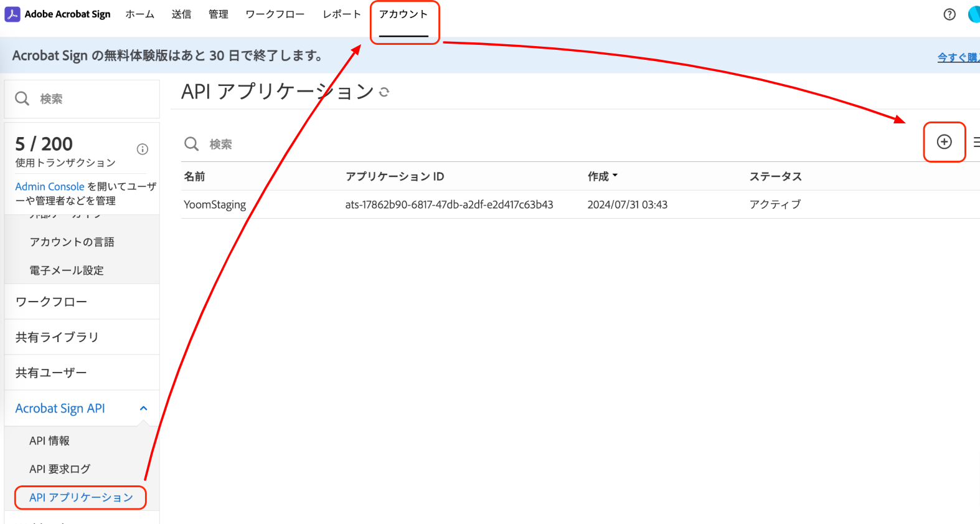Sort by the ステータス column header
Viewport: 980px width, 524px height.
tap(776, 176)
